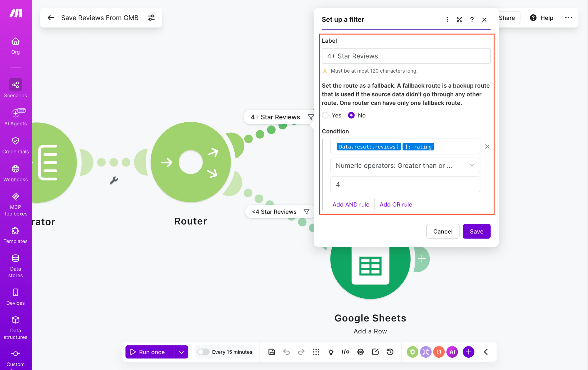Viewport: 588px width, 370px height.
Task: Click the value field containing 4
Action: click(x=405, y=184)
